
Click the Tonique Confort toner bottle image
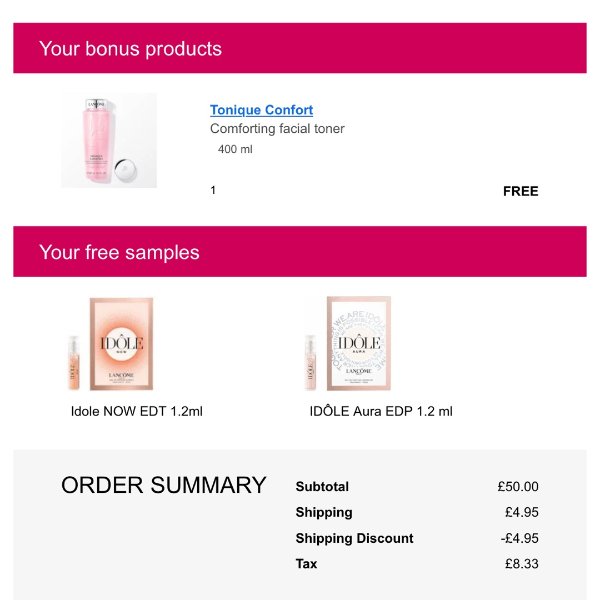click(x=109, y=140)
